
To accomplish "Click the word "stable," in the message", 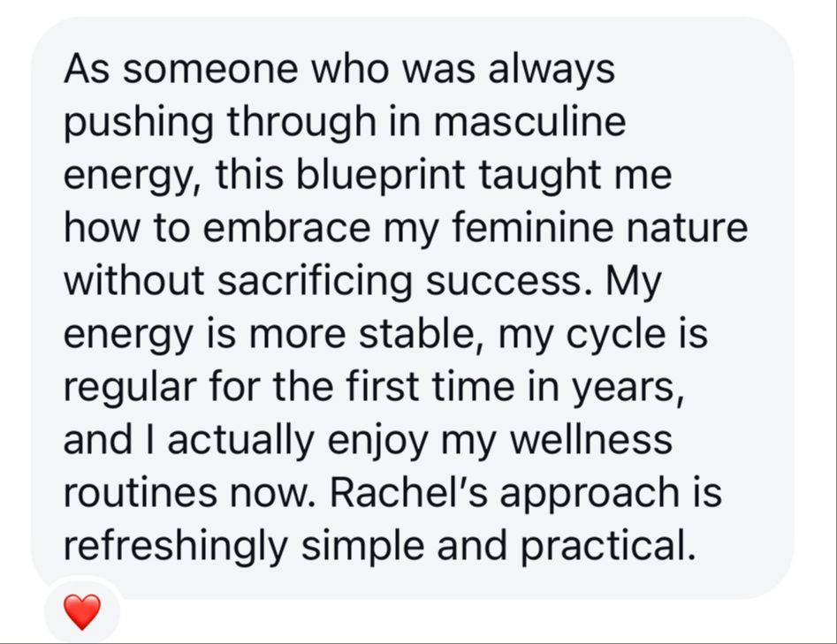I will (422, 334).
